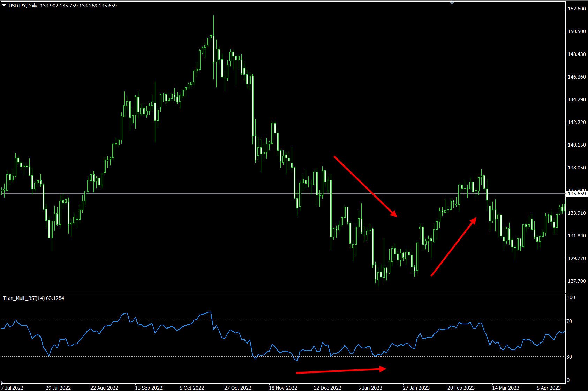Select the downward-pointing red arrow on the price chart
The image size is (588, 391).
coord(365,186)
